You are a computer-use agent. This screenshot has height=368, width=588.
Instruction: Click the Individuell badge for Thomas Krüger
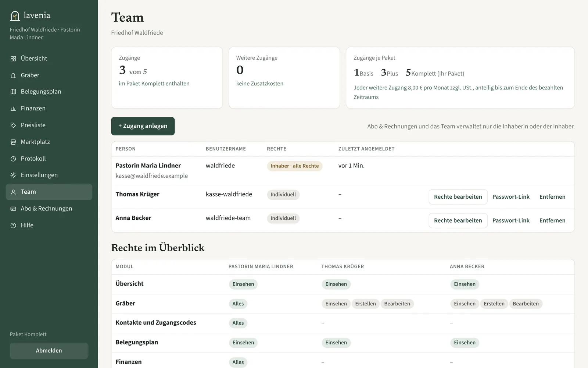point(283,195)
